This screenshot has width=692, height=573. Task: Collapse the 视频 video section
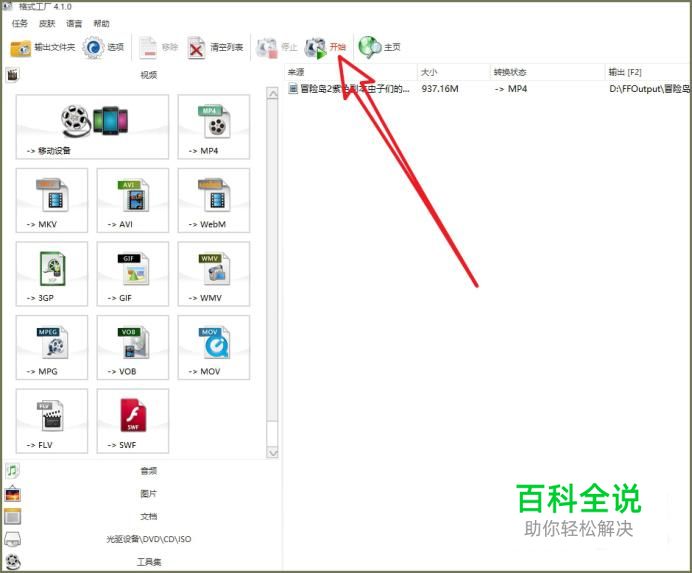[x=142, y=75]
